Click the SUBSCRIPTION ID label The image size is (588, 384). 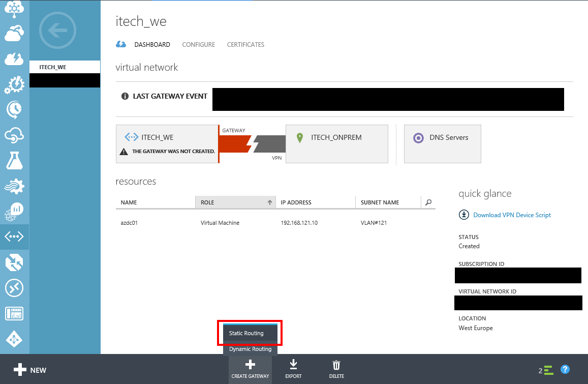(x=481, y=264)
